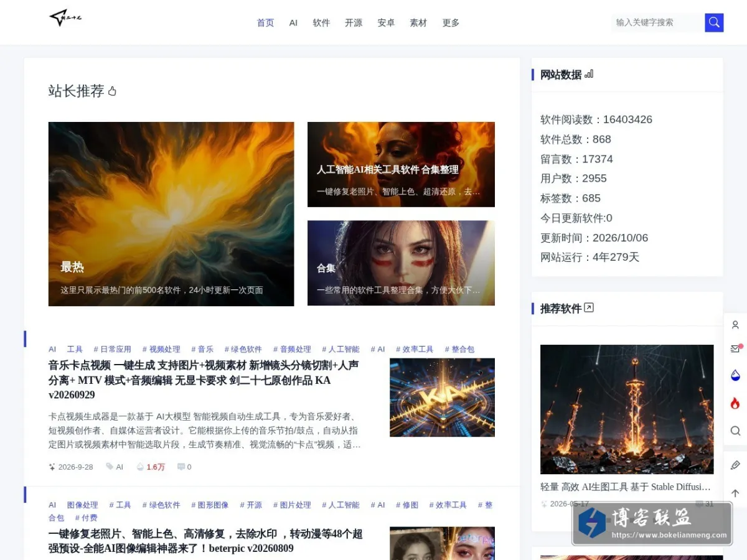
Task: Click the view count icon showing 1.6万
Action: click(x=140, y=467)
